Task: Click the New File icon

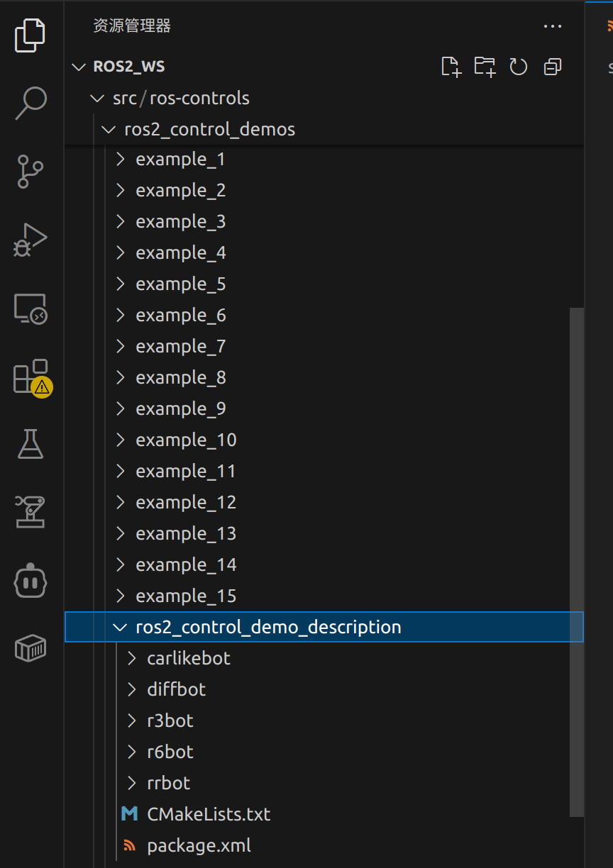Action: tap(451, 67)
